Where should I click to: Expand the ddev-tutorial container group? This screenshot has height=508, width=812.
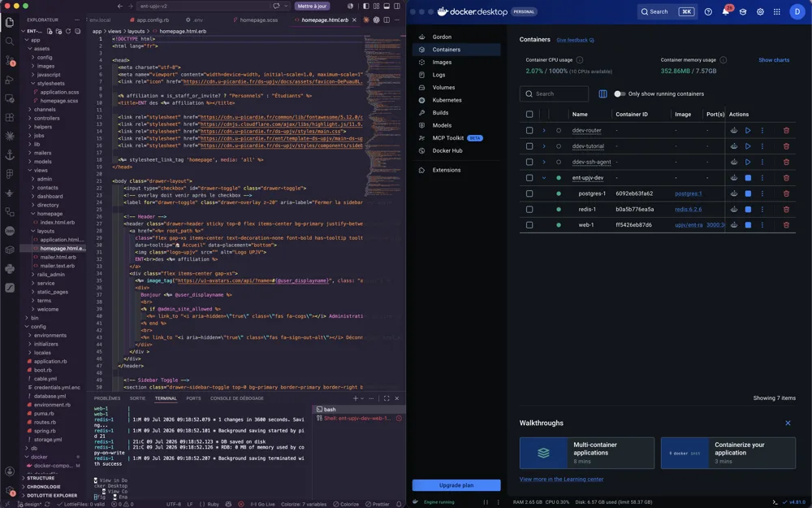[544, 146]
